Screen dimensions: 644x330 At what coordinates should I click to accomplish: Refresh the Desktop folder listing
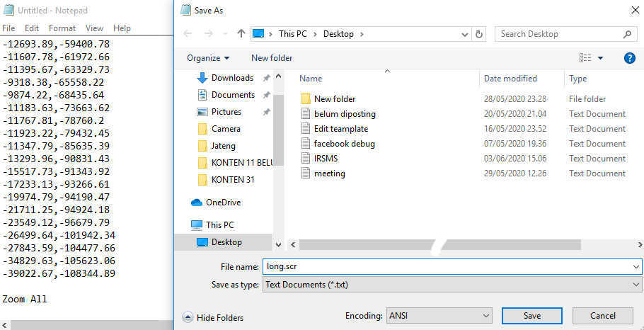pyautogui.click(x=478, y=34)
